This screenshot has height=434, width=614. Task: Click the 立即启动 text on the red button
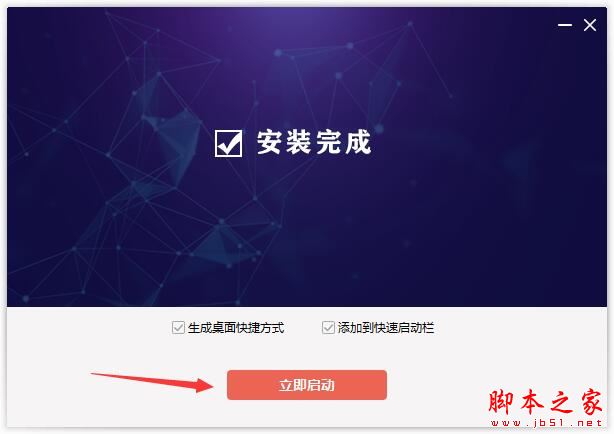tap(307, 385)
